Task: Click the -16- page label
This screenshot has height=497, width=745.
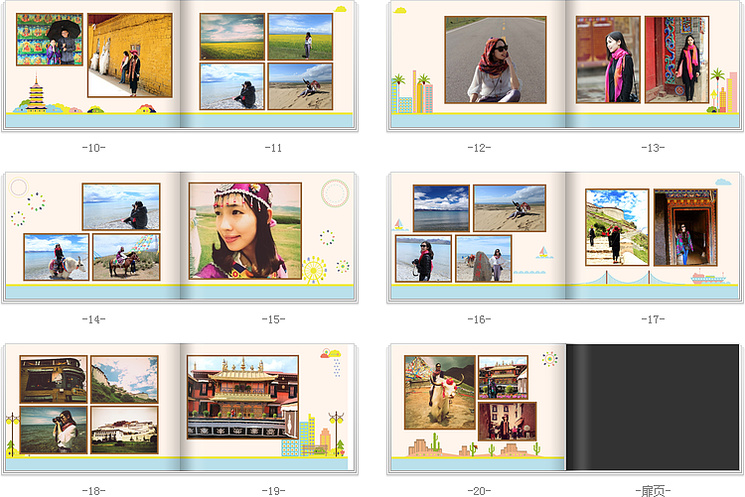Action: click(479, 319)
